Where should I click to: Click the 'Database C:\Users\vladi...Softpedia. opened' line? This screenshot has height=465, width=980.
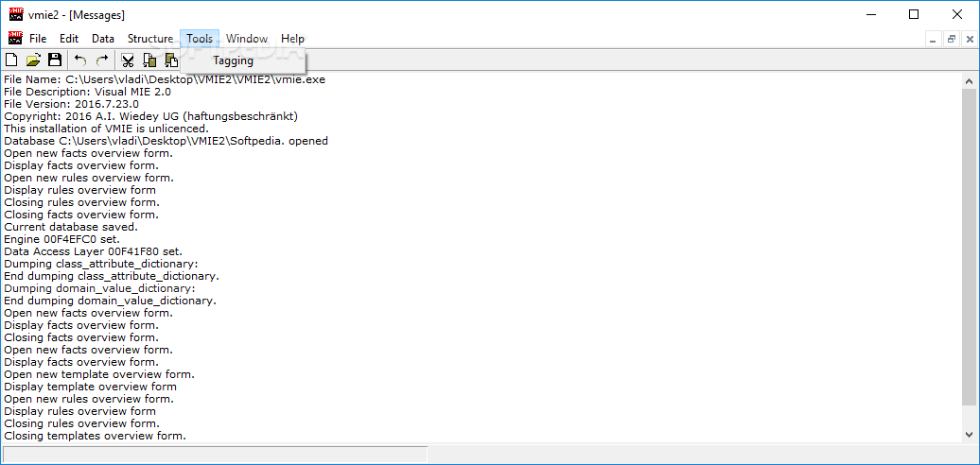166,141
